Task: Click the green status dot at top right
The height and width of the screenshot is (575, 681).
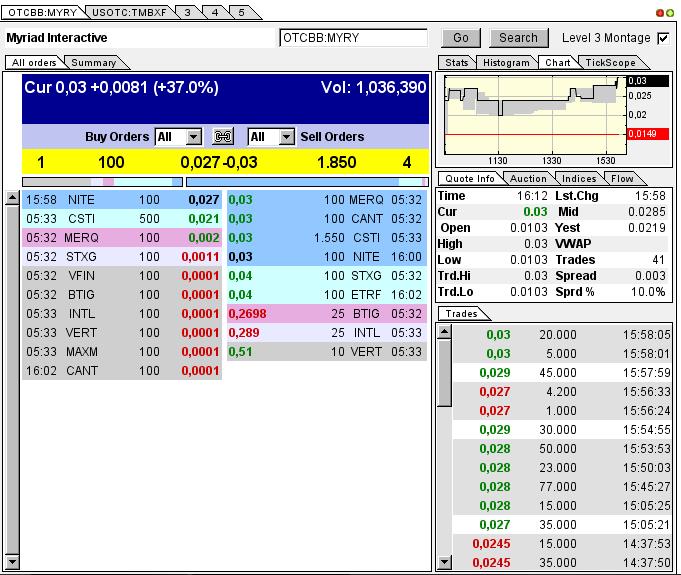Action: [670, 13]
